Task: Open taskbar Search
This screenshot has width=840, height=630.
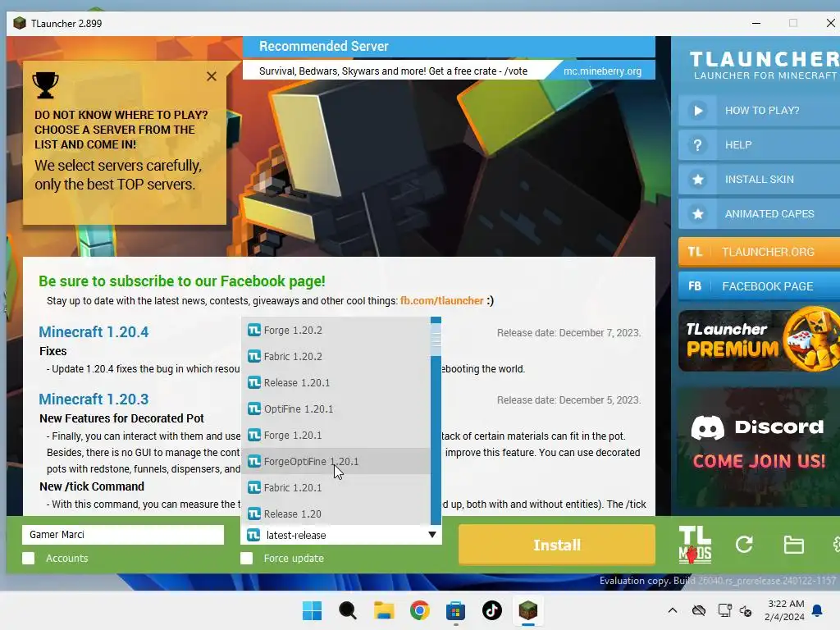Action: point(348,610)
